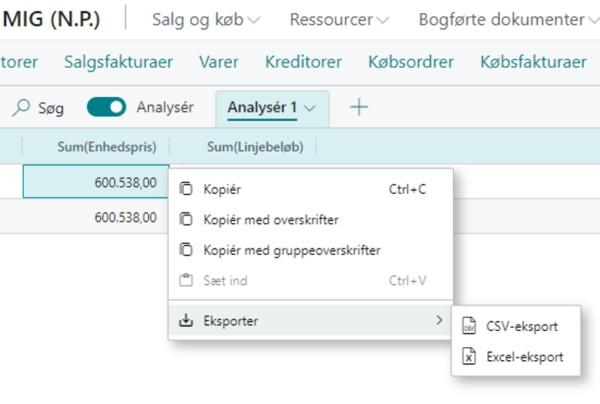Click icon next to Kopiér med overskrifter

[x=186, y=219]
